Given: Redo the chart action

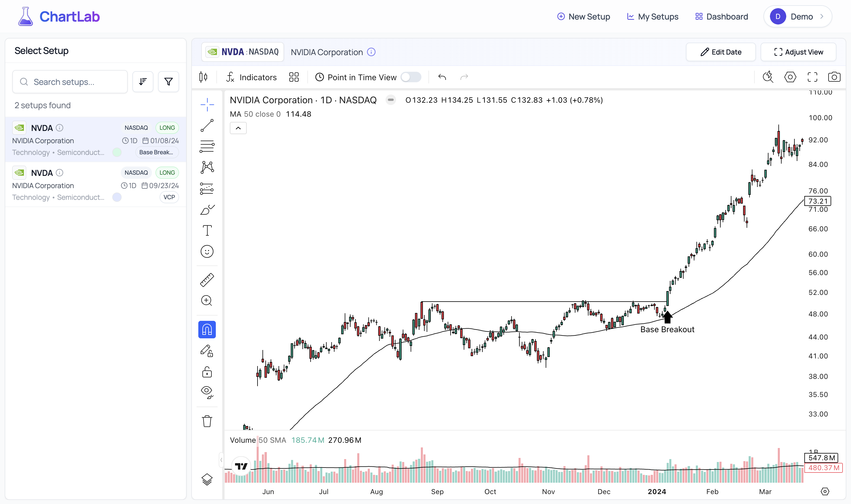Looking at the screenshot, I should (x=464, y=77).
